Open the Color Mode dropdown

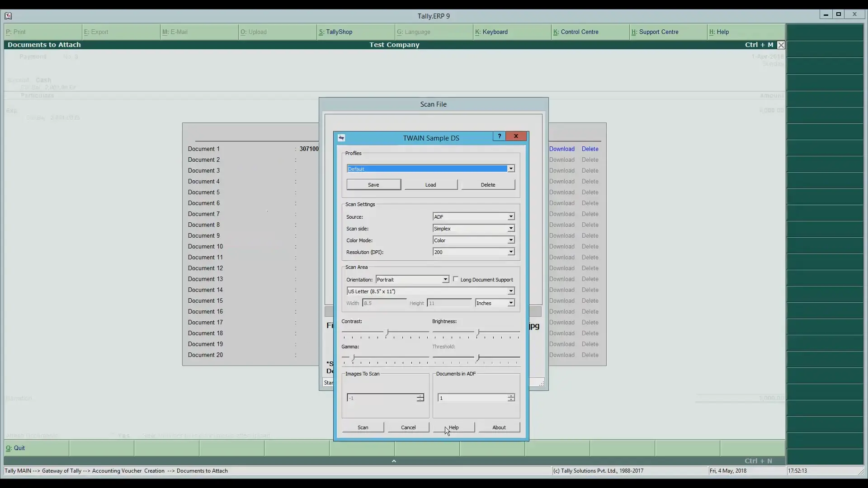pyautogui.click(x=511, y=240)
